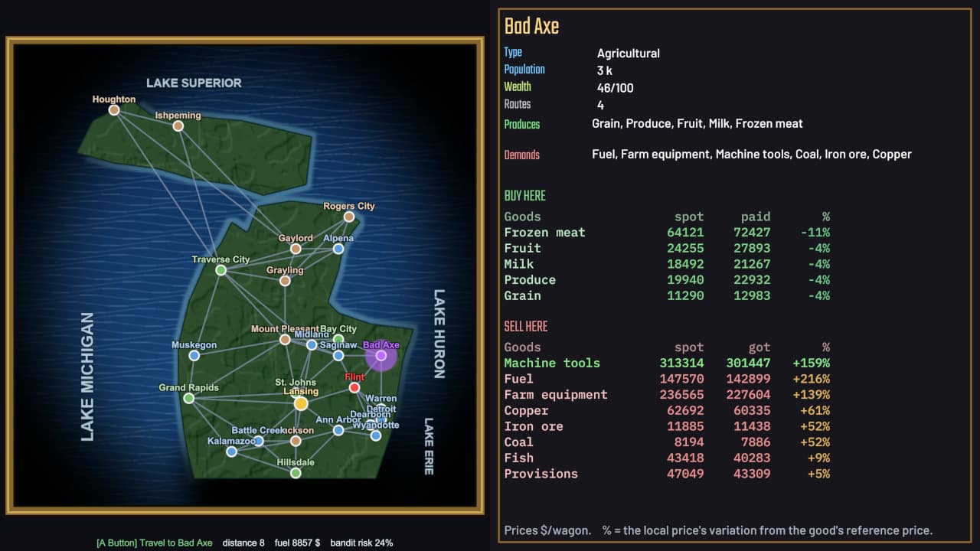The height and width of the screenshot is (551, 980).
Task: Select the Farm equipment sell row
Action: (667, 395)
